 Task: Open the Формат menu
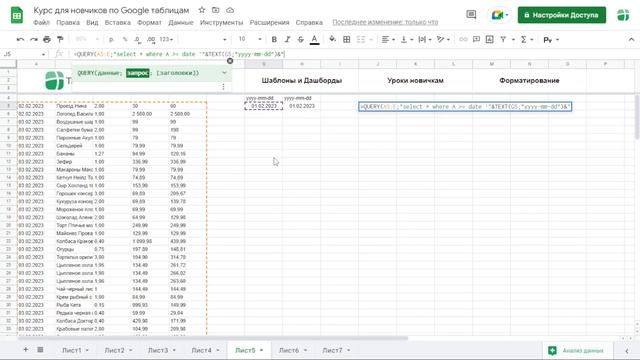[x=149, y=22]
